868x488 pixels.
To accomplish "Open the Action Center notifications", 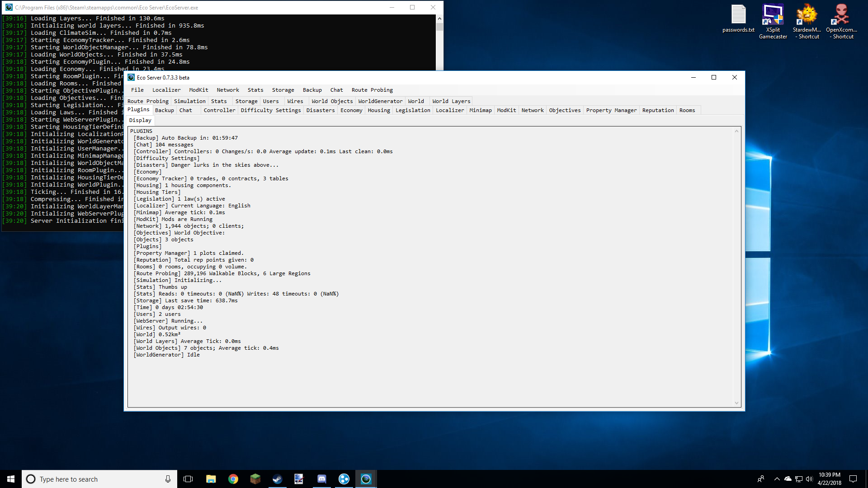I will click(x=853, y=479).
